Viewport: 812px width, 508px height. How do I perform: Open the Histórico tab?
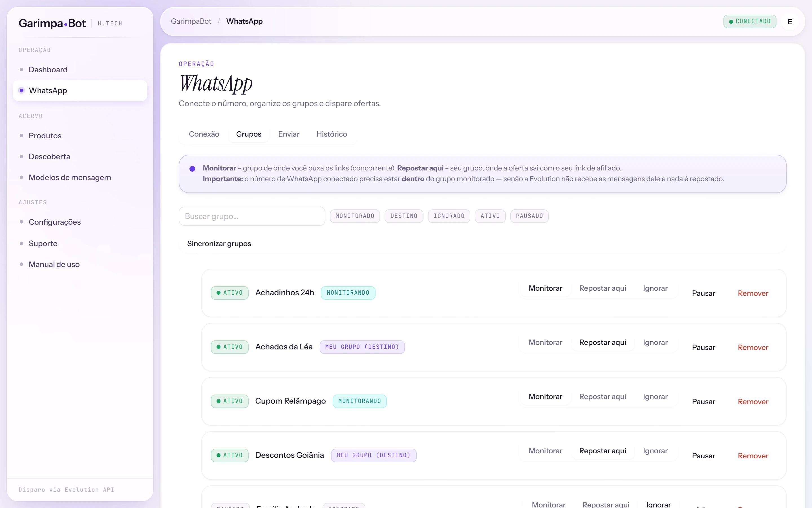(x=332, y=134)
